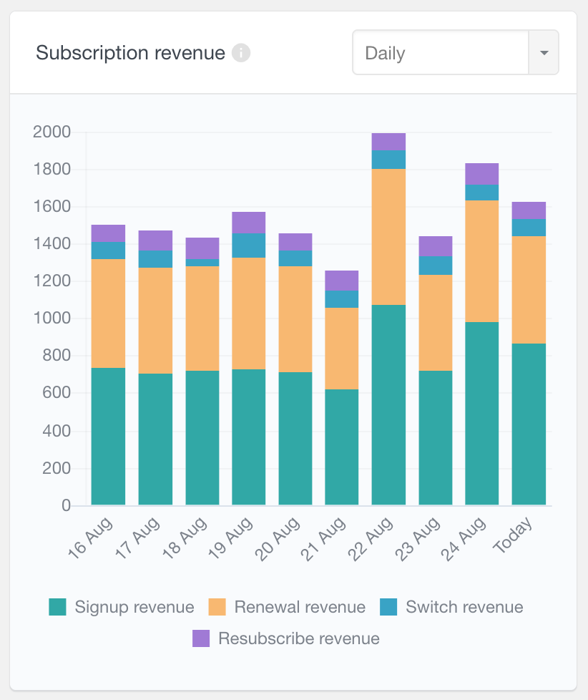Toggle Signup revenue legend swatch
The width and height of the screenshot is (588, 700).
click(x=57, y=607)
